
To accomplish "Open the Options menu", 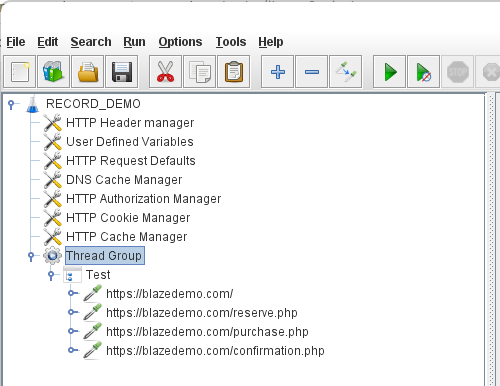I will 180,42.
